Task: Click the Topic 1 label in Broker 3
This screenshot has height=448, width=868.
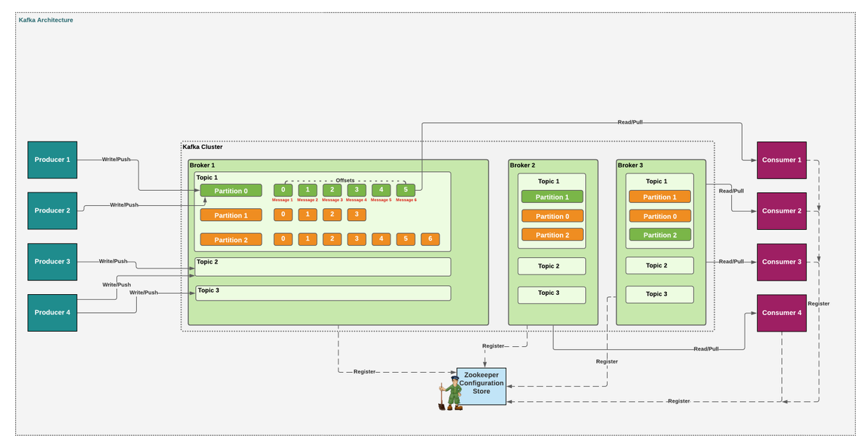Action: tap(657, 181)
